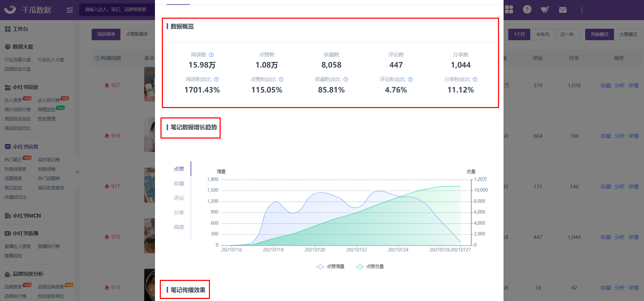Expand the 工作台 sidebar section
644x301 pixels.
point(20,29)
